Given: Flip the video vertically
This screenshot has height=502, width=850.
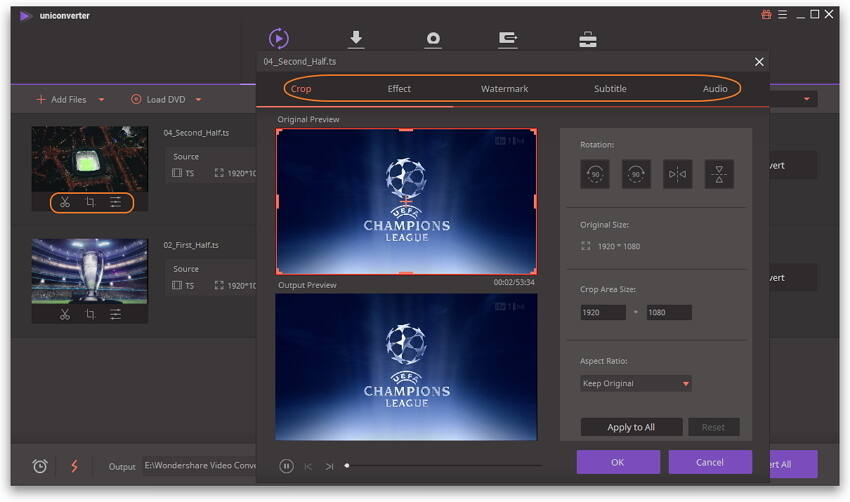Looking at the screenshot, I should point(719,174).
